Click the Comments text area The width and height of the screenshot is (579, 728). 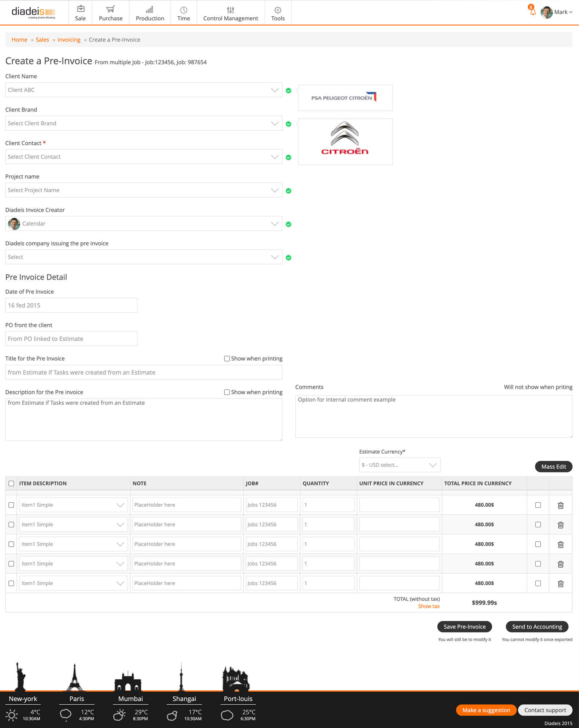[x=433, y=416]
